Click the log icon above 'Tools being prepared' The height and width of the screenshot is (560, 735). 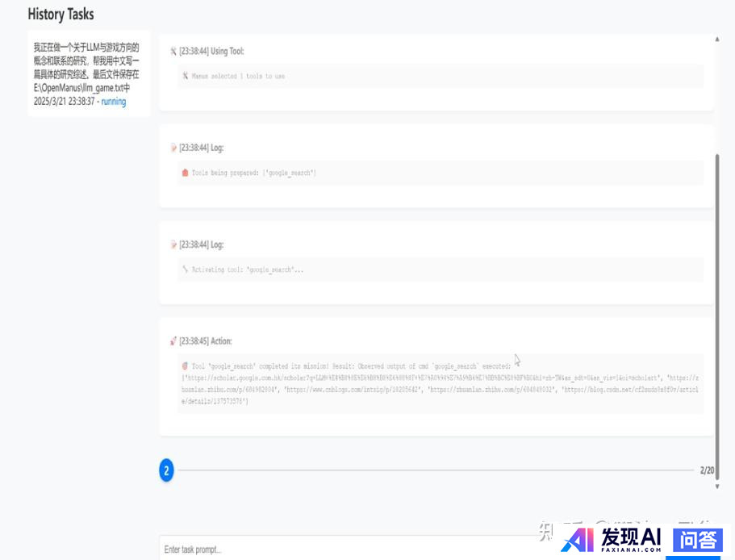click(x=173, y=148)
